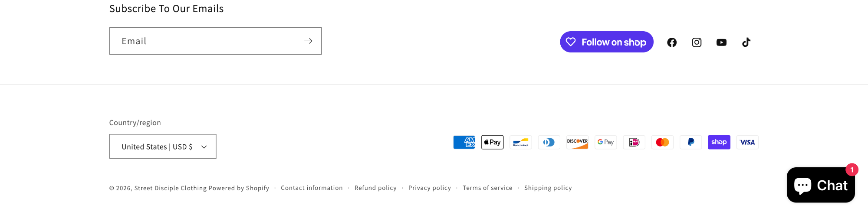The image size is (868, 215).
Task: Click the Follow on shop button
Action: click(606, 42)
